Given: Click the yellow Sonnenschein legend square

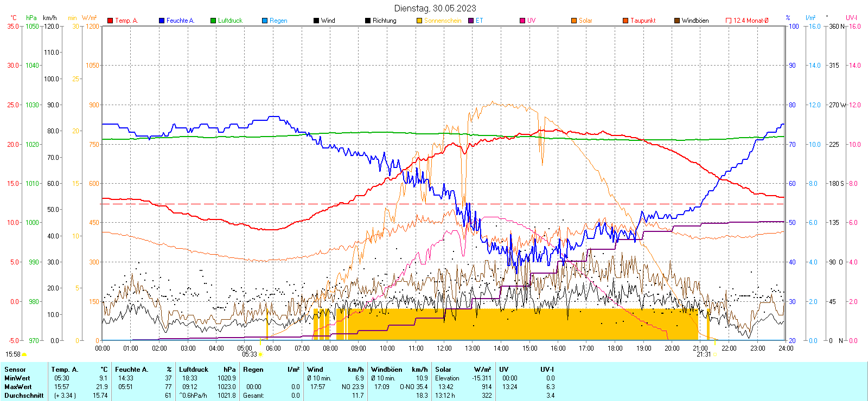Looking at the screenshot, I should coord(419,21).
